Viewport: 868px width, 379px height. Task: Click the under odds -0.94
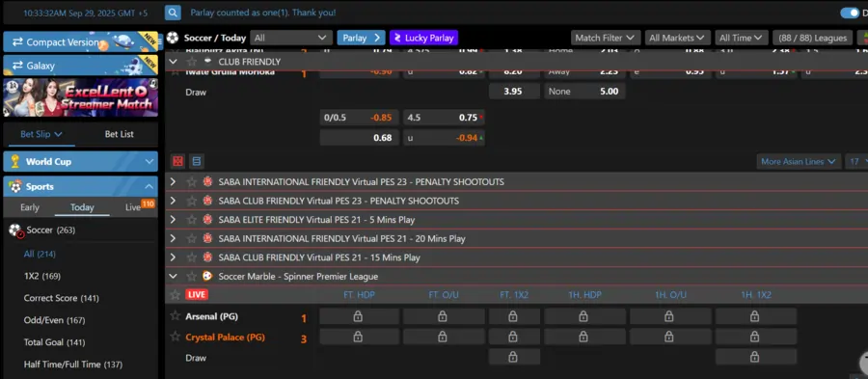pyautogui.click(x=444, y=138)
